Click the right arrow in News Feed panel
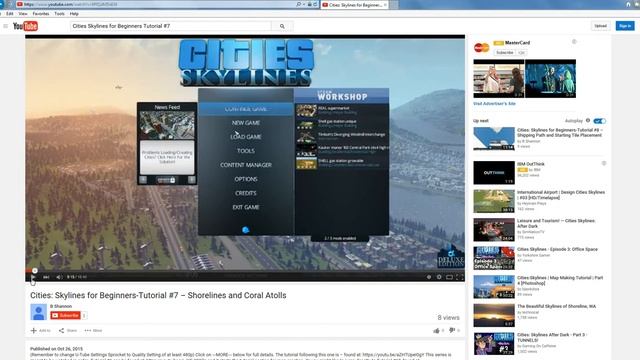Viewport: 640px width, 360px height. click(x=191, y=180)
